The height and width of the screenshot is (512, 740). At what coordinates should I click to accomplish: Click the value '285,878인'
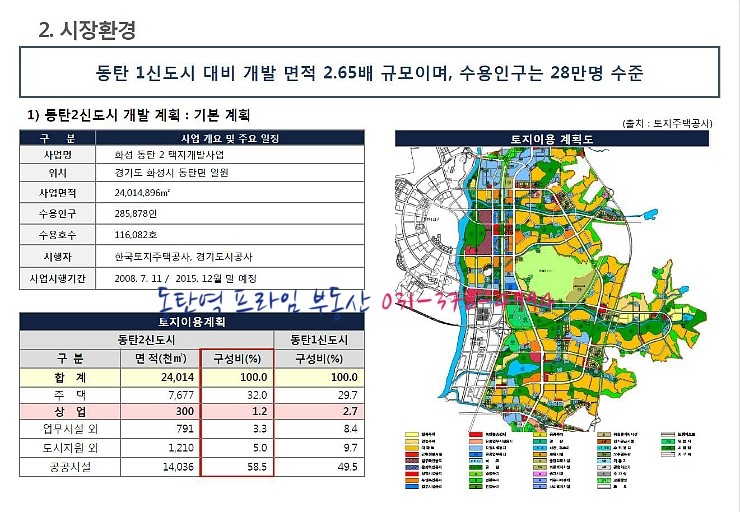[135, 214]
